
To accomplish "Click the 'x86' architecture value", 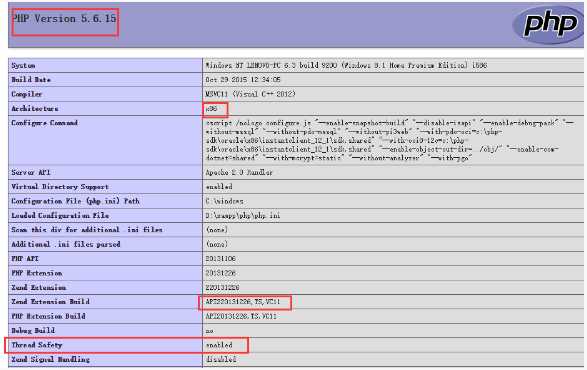I will point(211,109).
